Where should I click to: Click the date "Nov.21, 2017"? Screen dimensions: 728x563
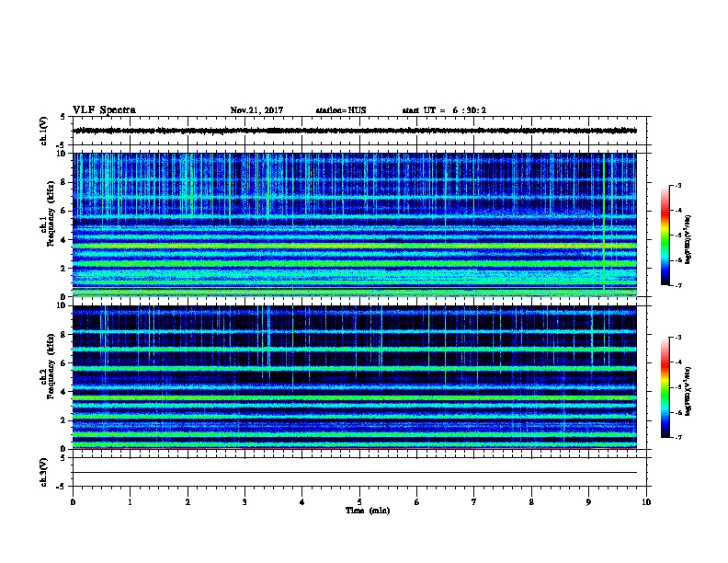pyautogui.click(x=256, y=110)
